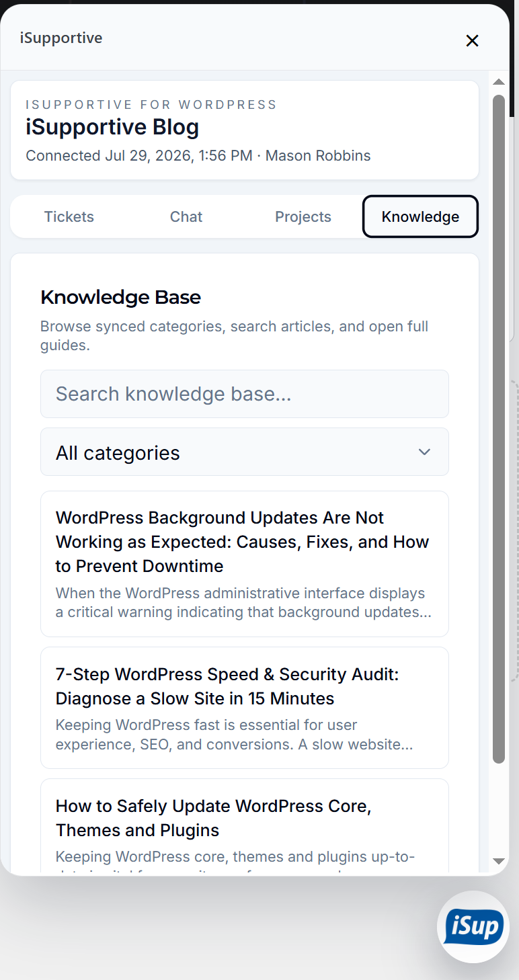Switch to the Chat tab
This screenshot has width=519, height=980.
point(186,216)
